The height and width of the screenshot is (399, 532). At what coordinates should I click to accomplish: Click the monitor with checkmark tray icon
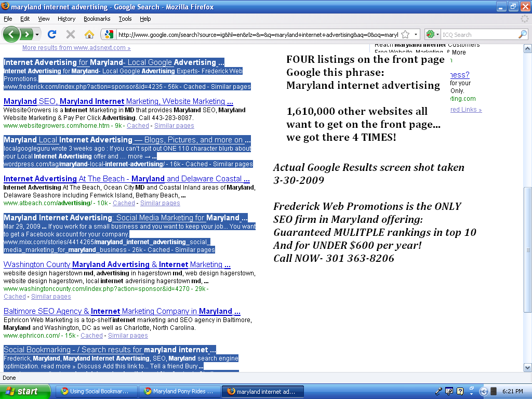point(449,391)
